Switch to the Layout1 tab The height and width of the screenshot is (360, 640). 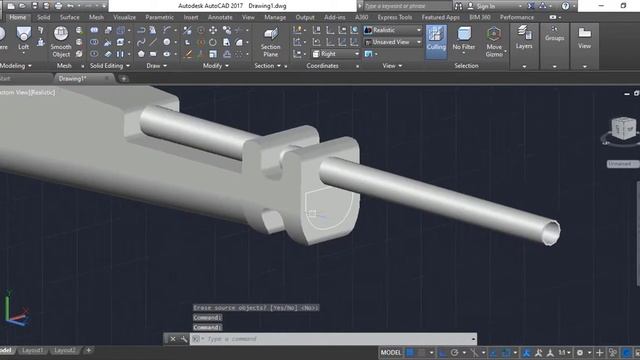click(32, 351)
